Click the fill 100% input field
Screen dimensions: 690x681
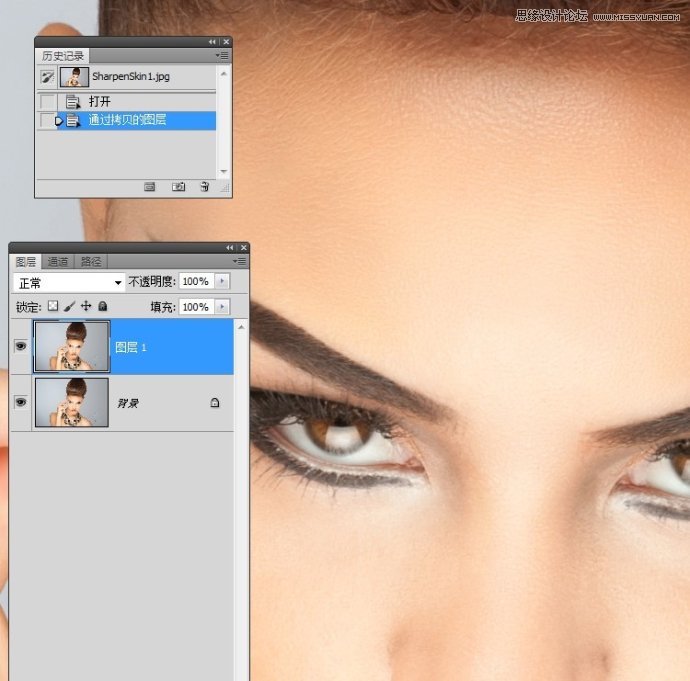196,307
